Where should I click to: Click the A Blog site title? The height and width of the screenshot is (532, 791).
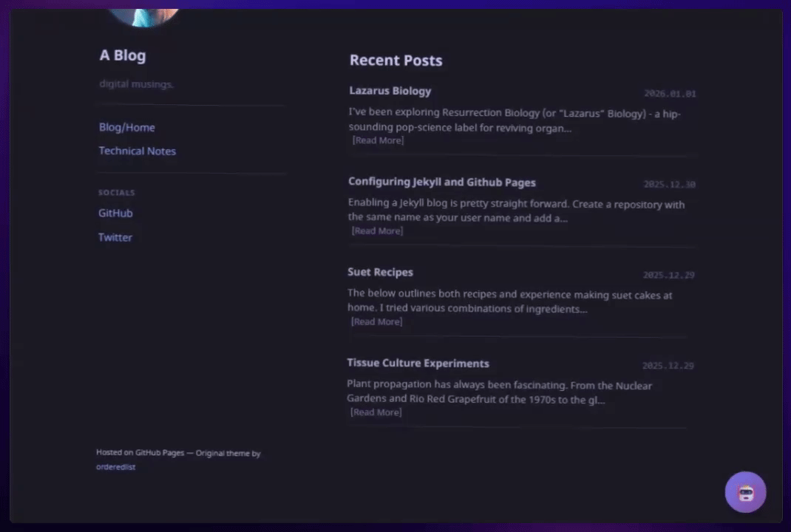(x=123, y=55)
